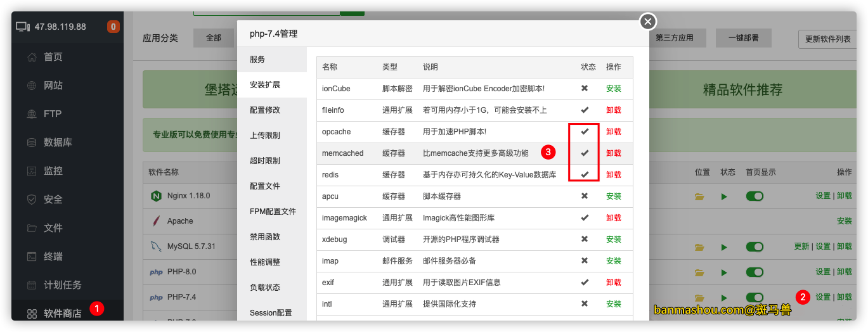Click the 全部 category button

pyautogui.click(x=214, y=38)
